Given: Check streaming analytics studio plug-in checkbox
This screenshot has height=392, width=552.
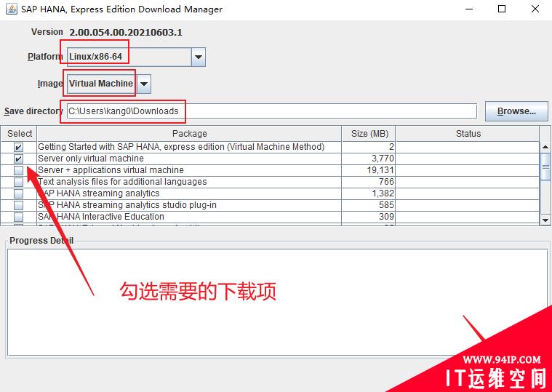Looking at the screenshot, I should 18,205.
